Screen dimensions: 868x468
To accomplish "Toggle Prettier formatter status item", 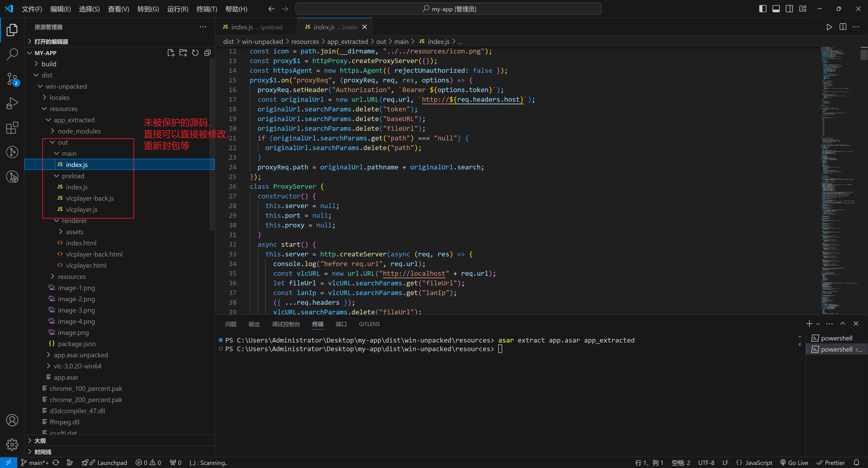I will (831, 463).
